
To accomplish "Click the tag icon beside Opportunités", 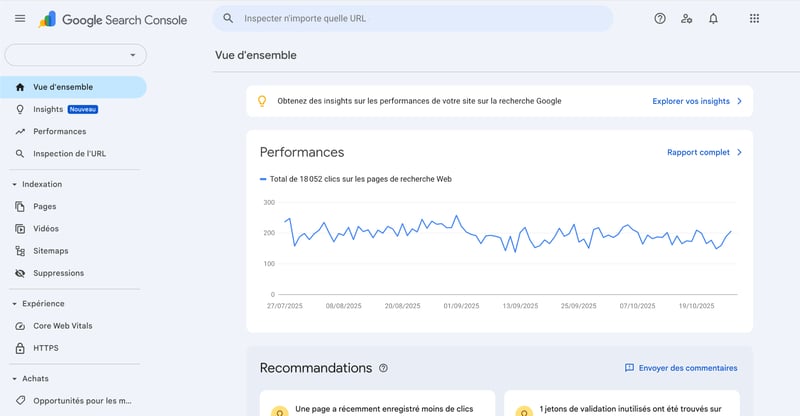I will point(20,401).
